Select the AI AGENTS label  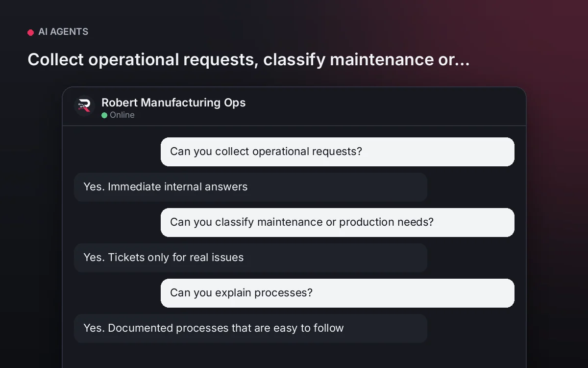click(63, 32)
